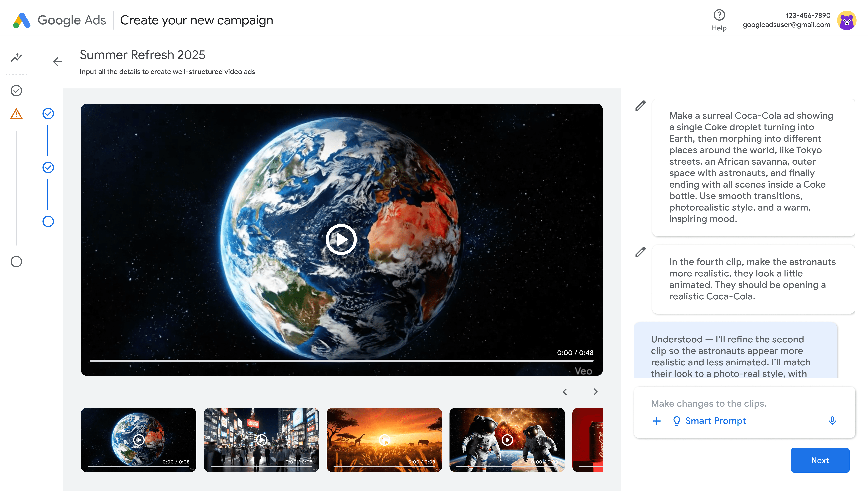Click the empty circle step at sidebar bottom
Image resolution: width=868 pixels, height=491 pixels.
point(16,262)
